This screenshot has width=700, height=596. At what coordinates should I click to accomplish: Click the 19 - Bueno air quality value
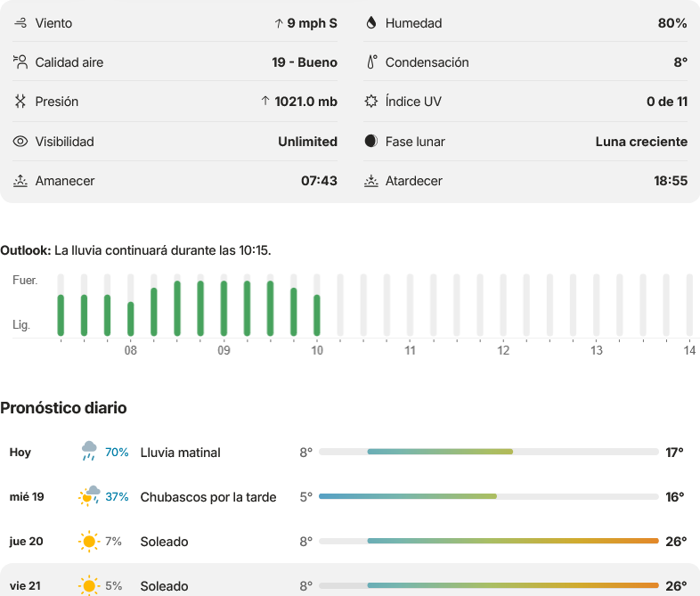305,62
